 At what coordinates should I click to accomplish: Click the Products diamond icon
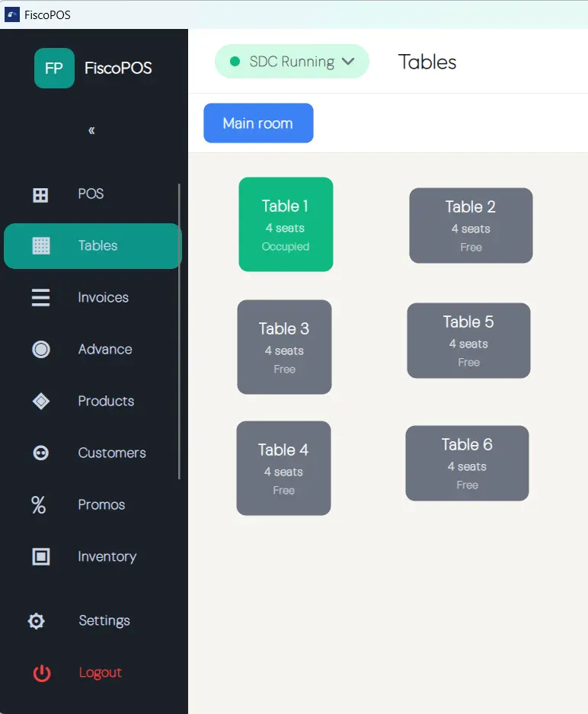[x=41, y=401]
